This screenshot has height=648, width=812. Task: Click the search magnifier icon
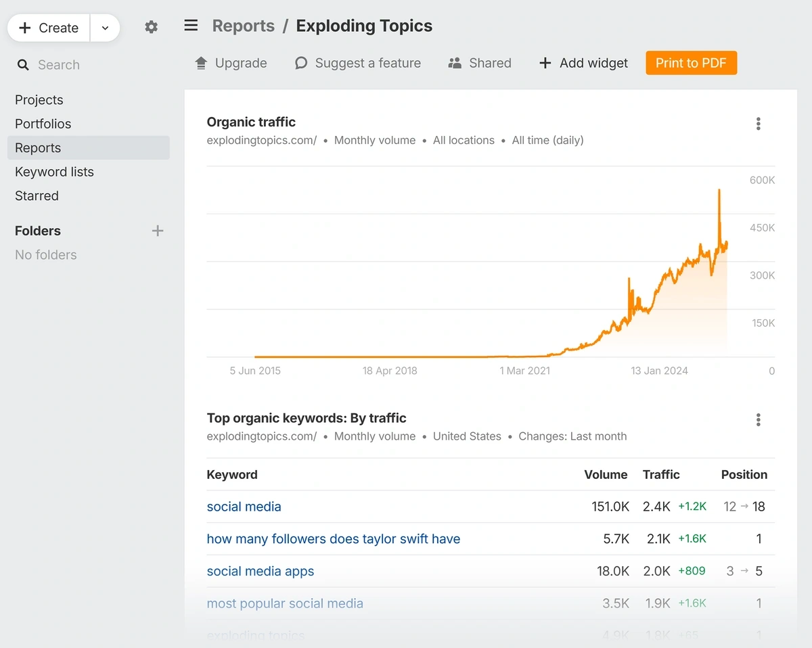[24, 65]
